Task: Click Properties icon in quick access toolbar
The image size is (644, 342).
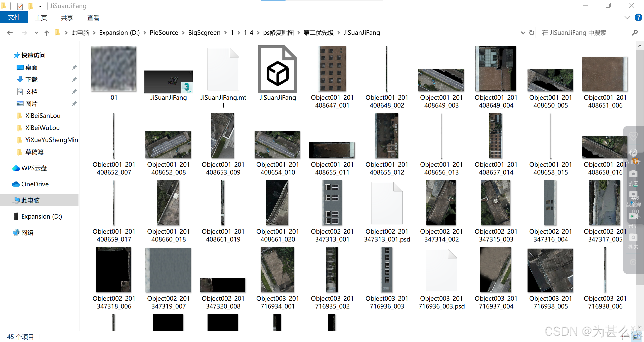Action: [x=20, y=6]
